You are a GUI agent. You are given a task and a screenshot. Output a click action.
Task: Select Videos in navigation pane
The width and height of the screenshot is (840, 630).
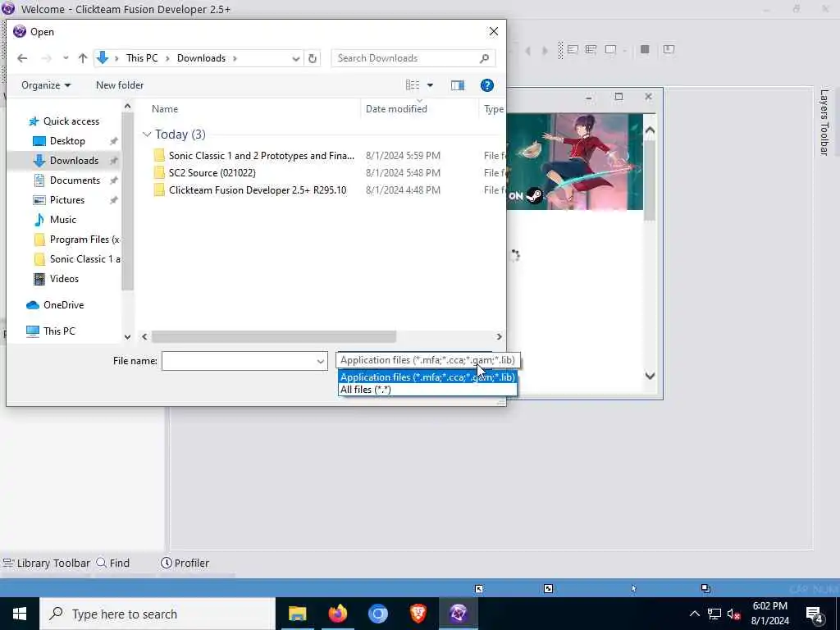(x=64, y=279)
